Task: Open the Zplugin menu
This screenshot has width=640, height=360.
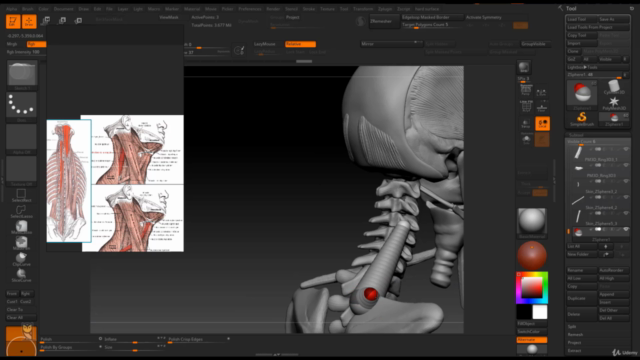Action: 384,9
